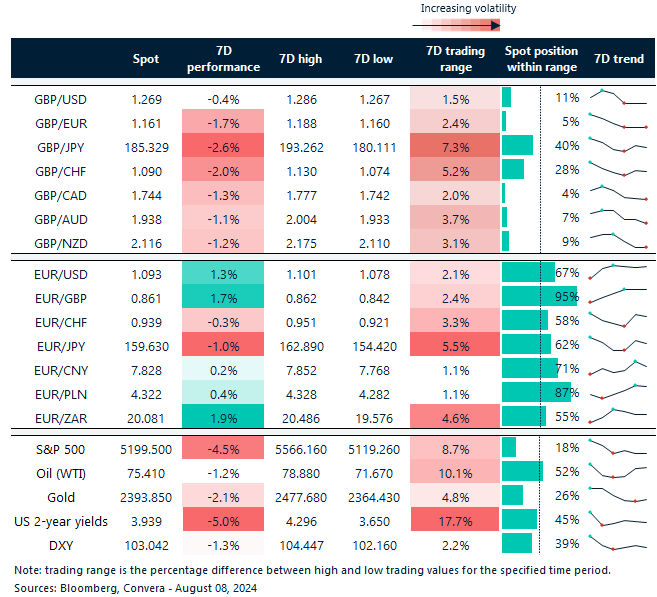657x597 pixels.
Task: Click the GBP/USD 7D trend sparkline
Action: tap(618, 97)
